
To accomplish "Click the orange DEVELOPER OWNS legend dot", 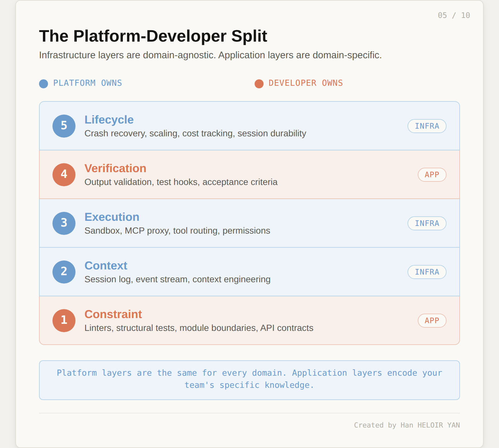I will coord(258,84).
